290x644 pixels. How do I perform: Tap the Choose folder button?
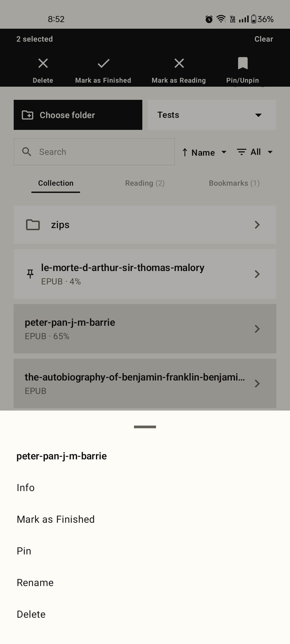[78, 115]
